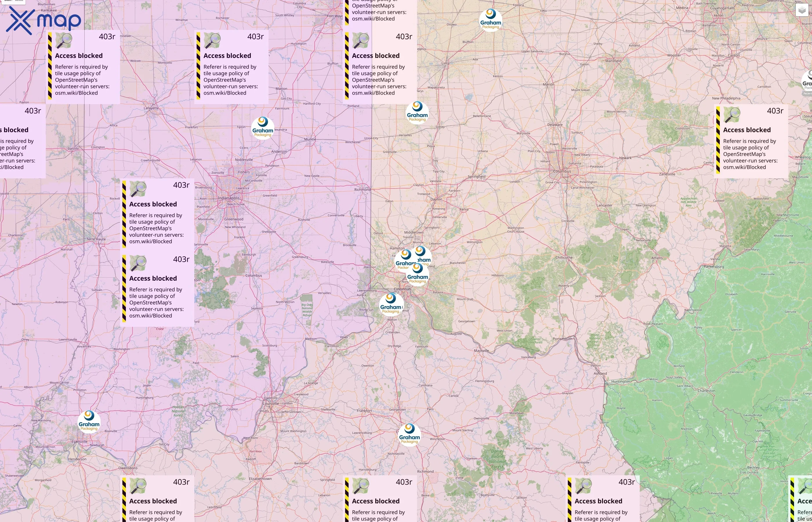The width and height of the screenshot is (812, 522).
Task: Click the Athens city label
Action: (657, 258)
